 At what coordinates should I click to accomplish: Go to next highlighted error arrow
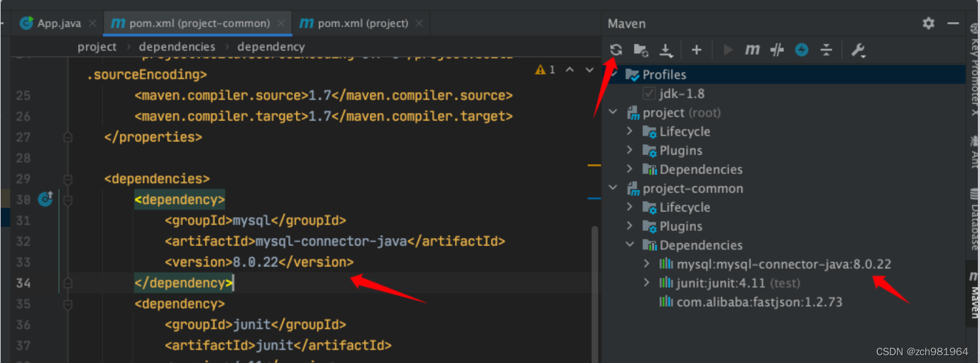(589, 70)
